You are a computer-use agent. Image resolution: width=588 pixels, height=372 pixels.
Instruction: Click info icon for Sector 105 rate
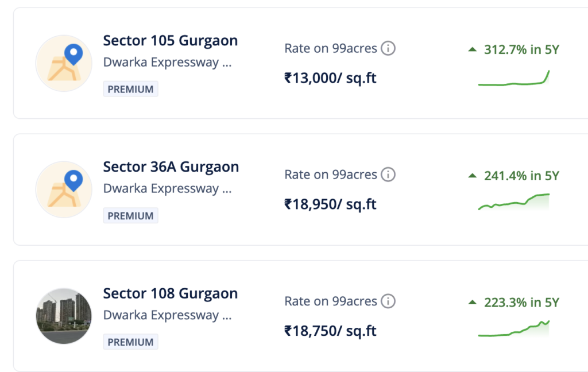(x=388, y=48)
